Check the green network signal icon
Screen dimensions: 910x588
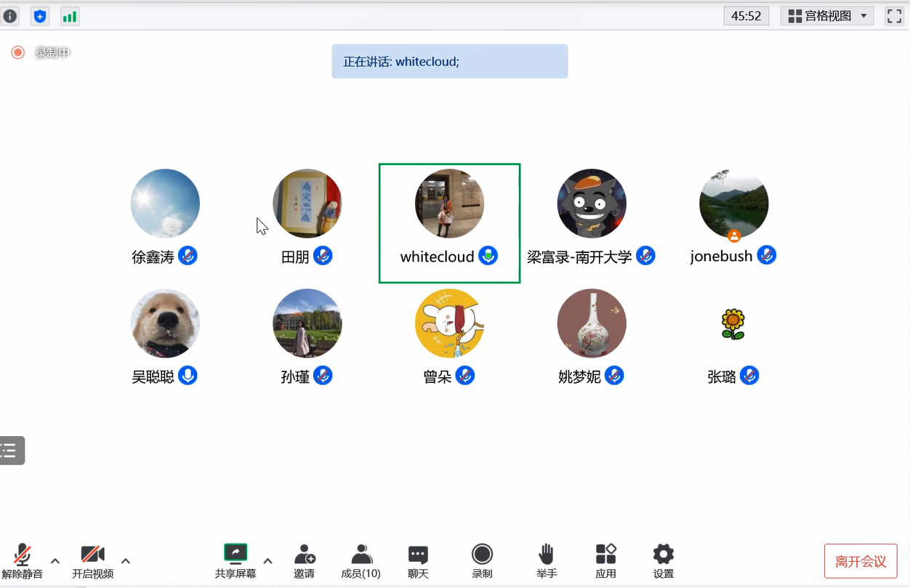[x=70, y=16]
